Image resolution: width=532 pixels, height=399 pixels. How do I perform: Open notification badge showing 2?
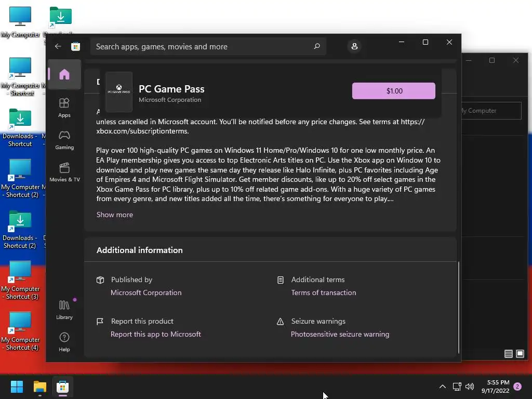tap(517, 387)
